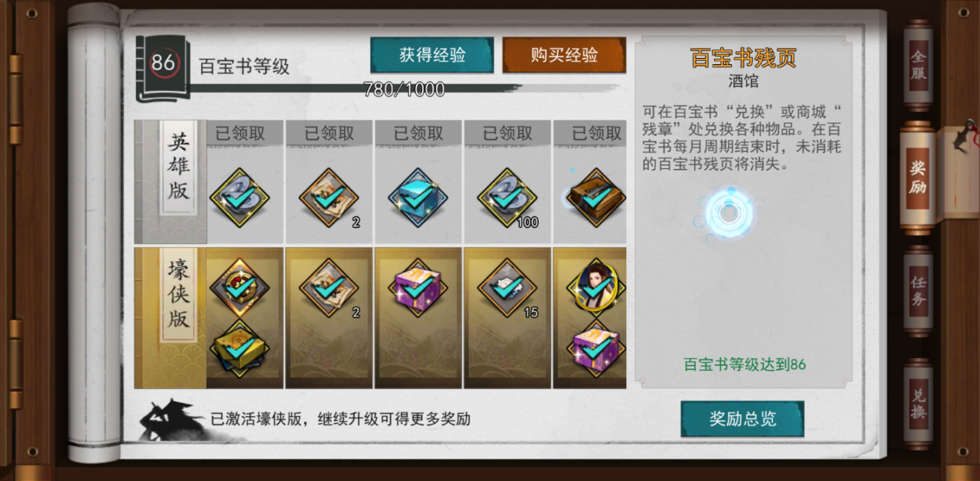980x481 pixels.
Task: Select the first 英雄版 shell reward icon
Action: point(240,198)
